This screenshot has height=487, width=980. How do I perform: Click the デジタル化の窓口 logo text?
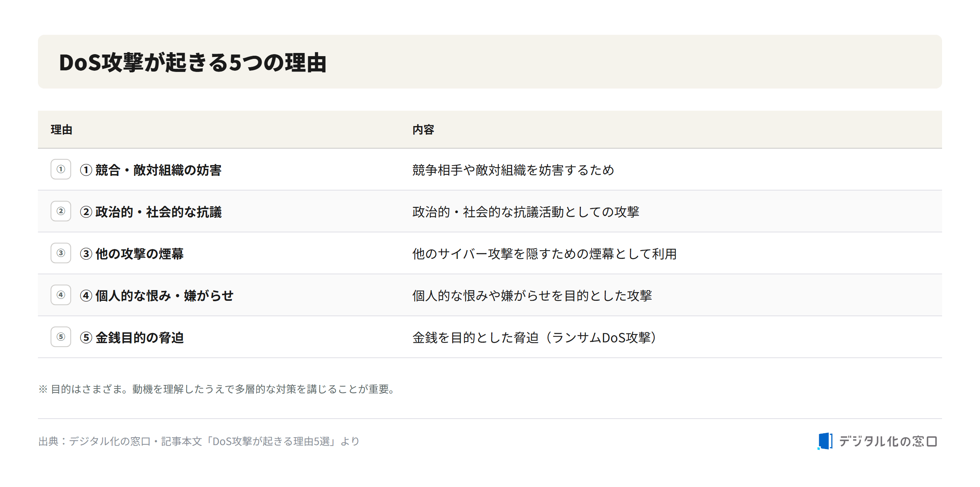(888, 441)
